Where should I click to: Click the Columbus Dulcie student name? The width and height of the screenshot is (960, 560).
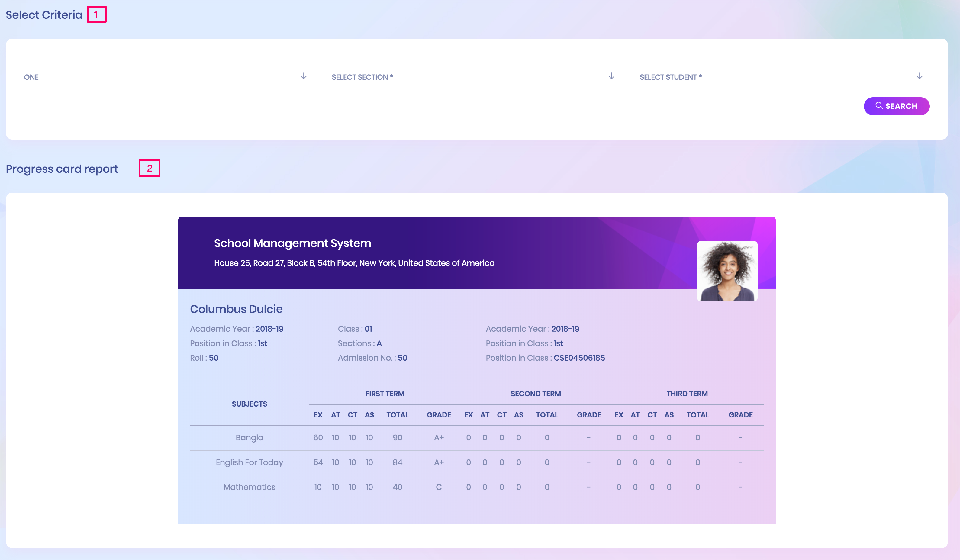coord(236,309)
